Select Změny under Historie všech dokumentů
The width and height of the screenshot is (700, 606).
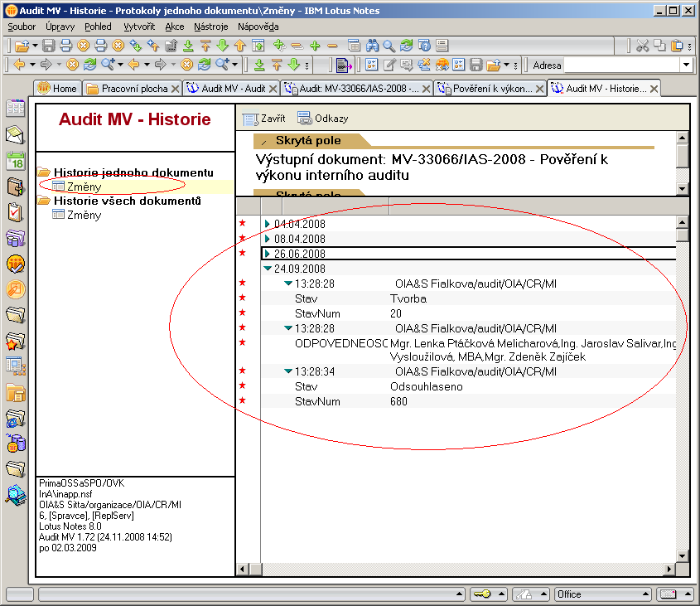tap(84, 215)
